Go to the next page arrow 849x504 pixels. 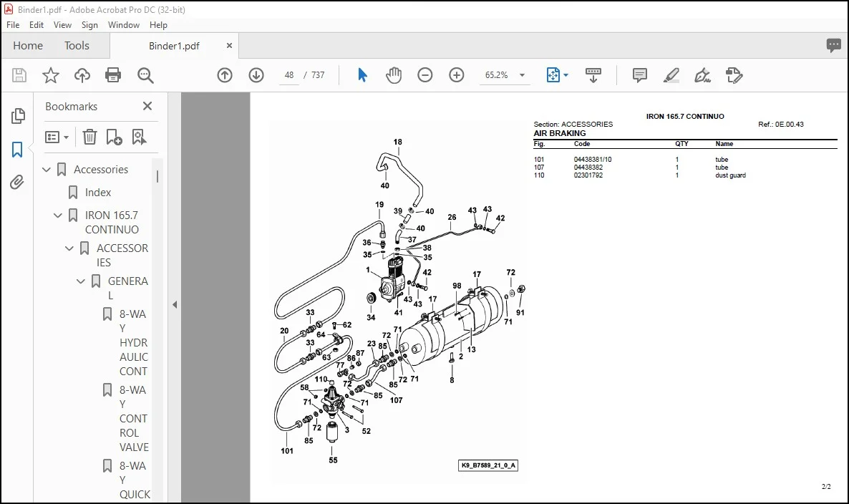[256, 75]
